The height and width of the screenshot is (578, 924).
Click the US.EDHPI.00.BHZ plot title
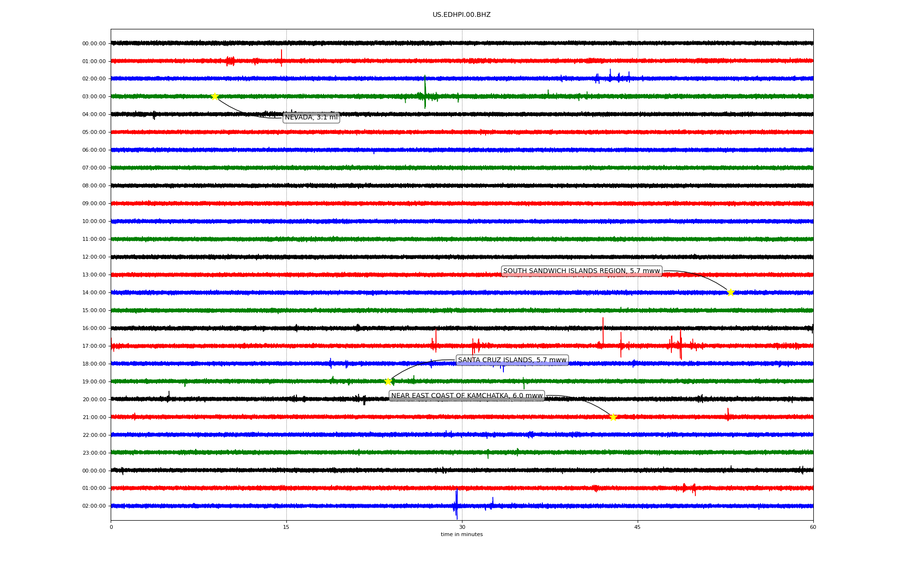(x=462, y=15)
